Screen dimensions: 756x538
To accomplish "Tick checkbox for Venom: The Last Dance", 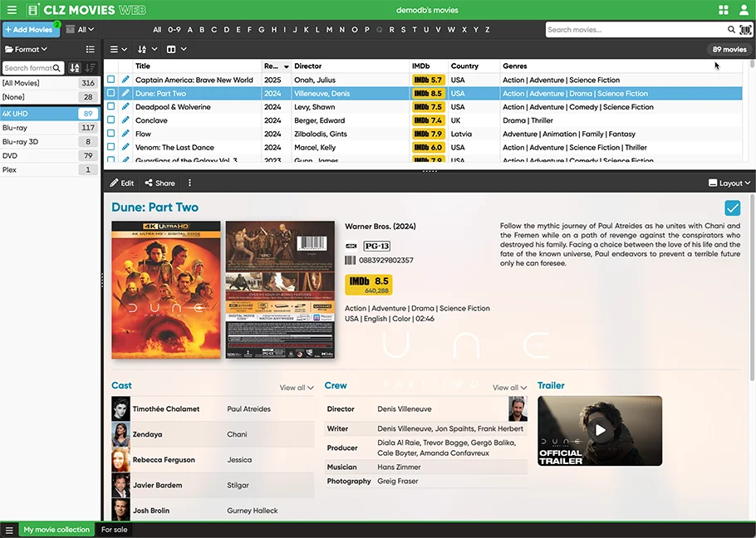I will point(110,146).
